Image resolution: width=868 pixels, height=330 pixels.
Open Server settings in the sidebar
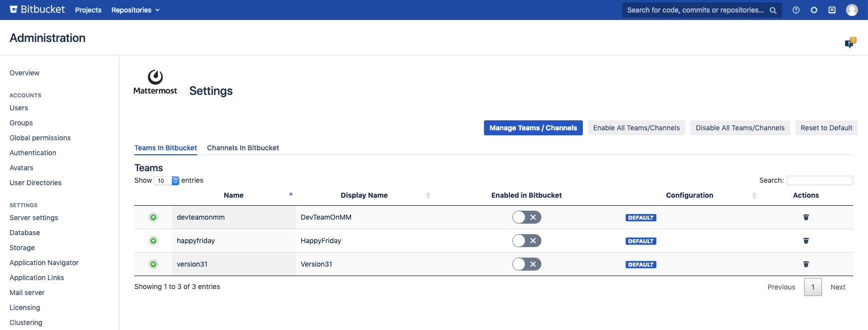(x=33, y=218)
